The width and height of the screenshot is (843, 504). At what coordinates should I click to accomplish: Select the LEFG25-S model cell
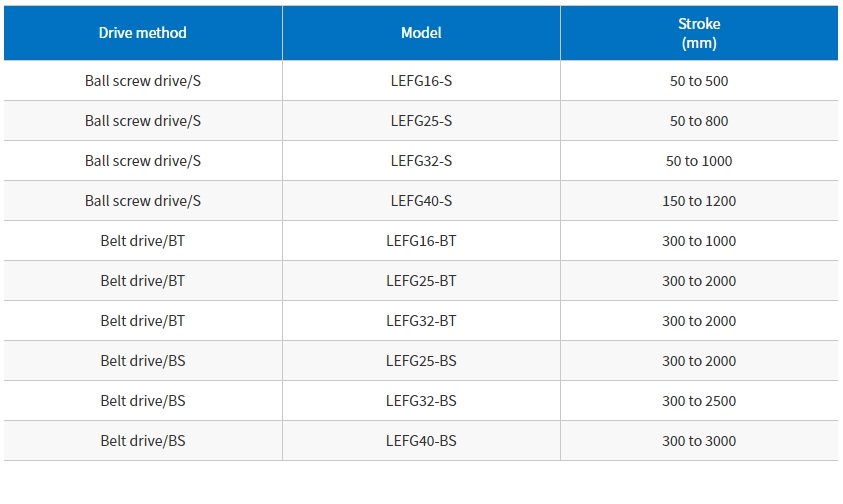(x=422, y=120)
